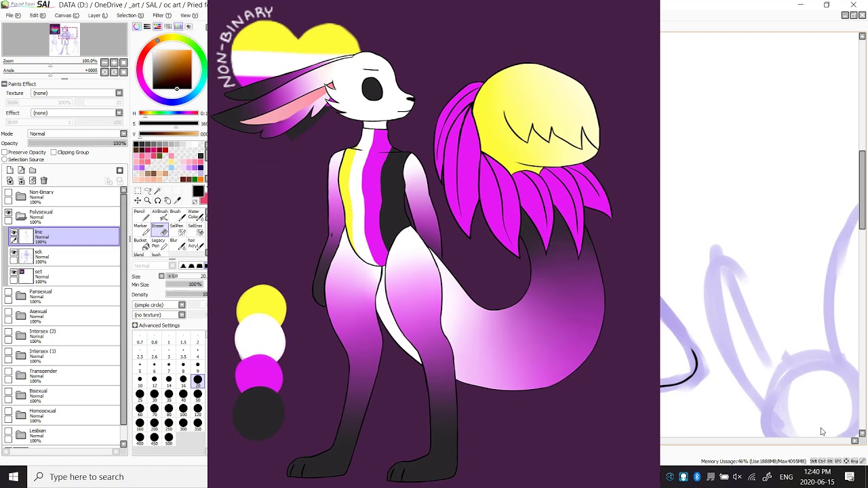
Task: Open the Windows Start menu
Action: pos(14,476)
